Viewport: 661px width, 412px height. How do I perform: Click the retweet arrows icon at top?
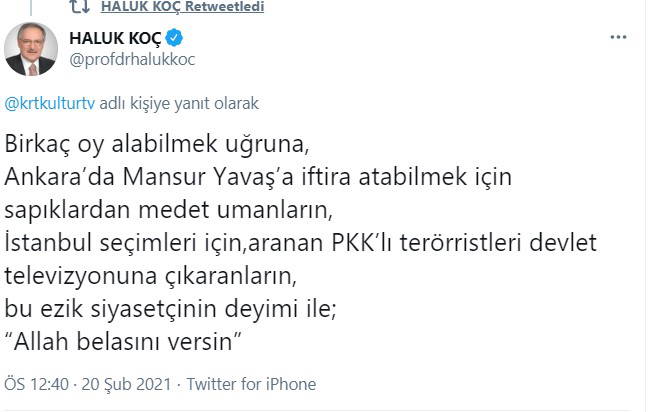pyautogui.click(x=80, y=7)
